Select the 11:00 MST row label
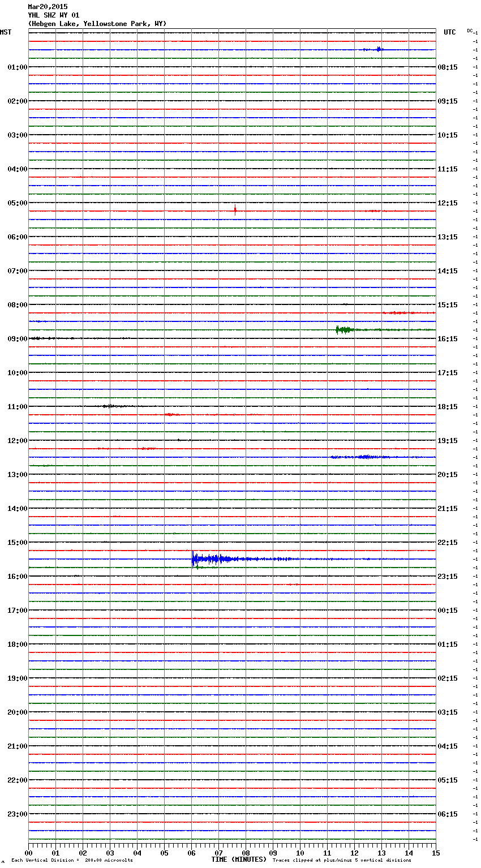The width and height of the screenshot is (481, 868). [18, 407]
